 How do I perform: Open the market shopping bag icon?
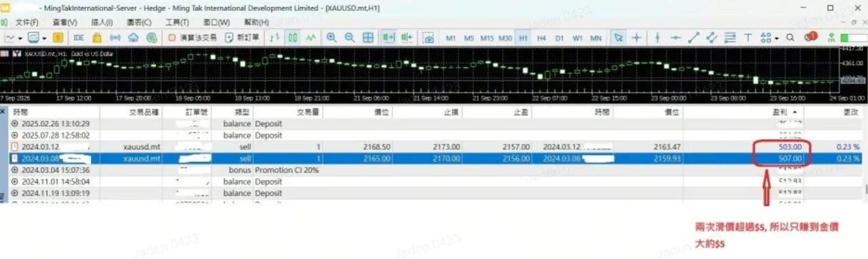click(x=98, y=38)
